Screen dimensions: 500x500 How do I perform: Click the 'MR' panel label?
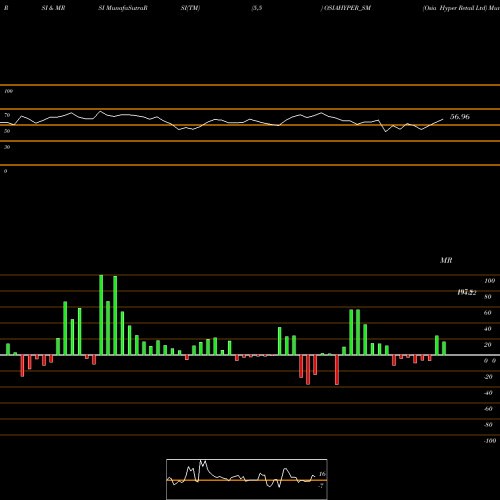click(446, 260)
